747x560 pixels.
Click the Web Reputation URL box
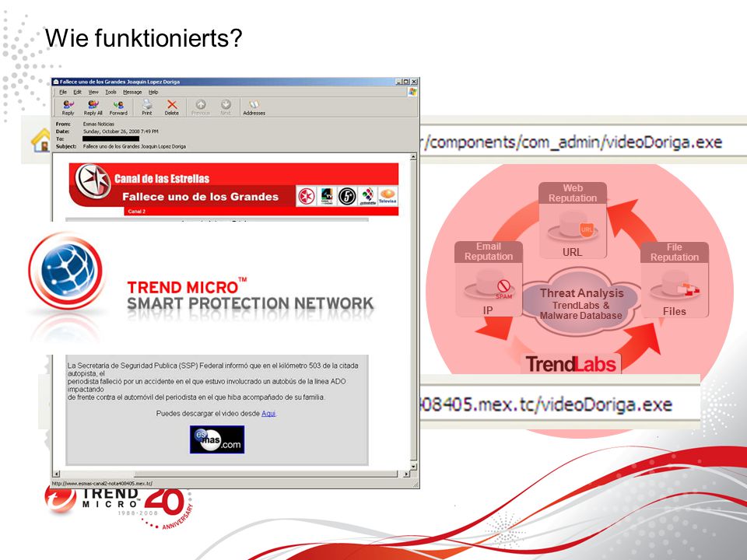point(573,220)
